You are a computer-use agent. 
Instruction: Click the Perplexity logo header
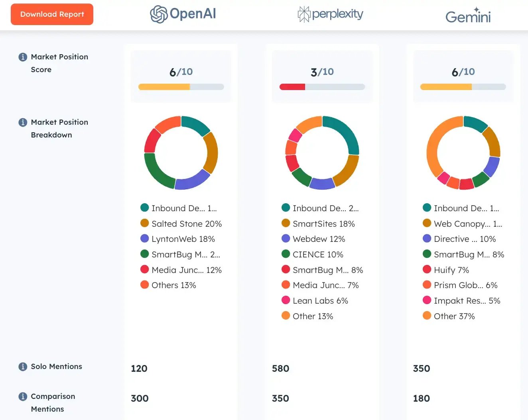pos(330,14)
